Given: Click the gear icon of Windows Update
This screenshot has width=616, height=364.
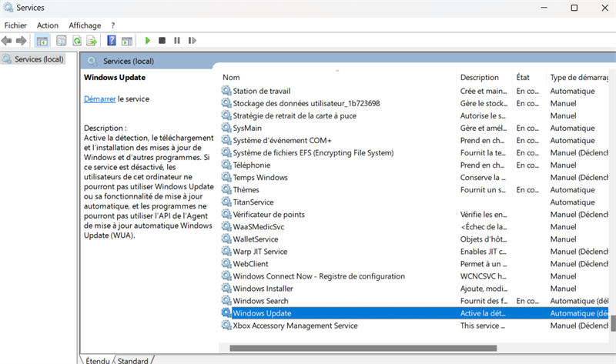Looking at the screenshot, I should click(x=226, y=313).
